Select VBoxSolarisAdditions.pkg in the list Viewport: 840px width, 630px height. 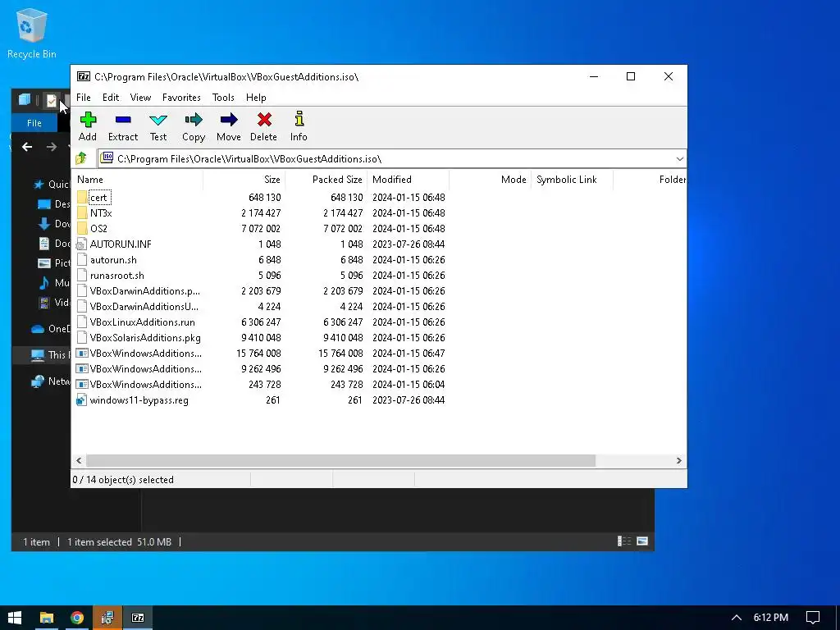[x=145, y=337]
